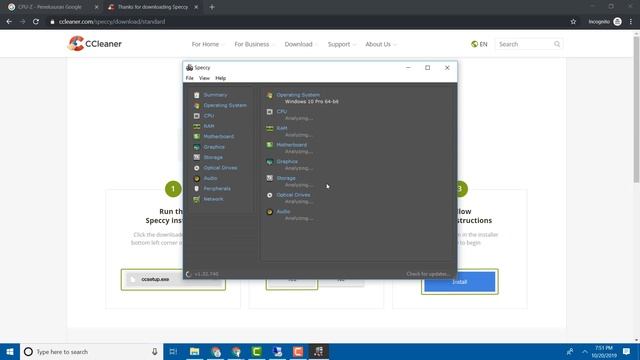
Task: Select CPU in the Speccy sidebar
Action: [209, 116]
